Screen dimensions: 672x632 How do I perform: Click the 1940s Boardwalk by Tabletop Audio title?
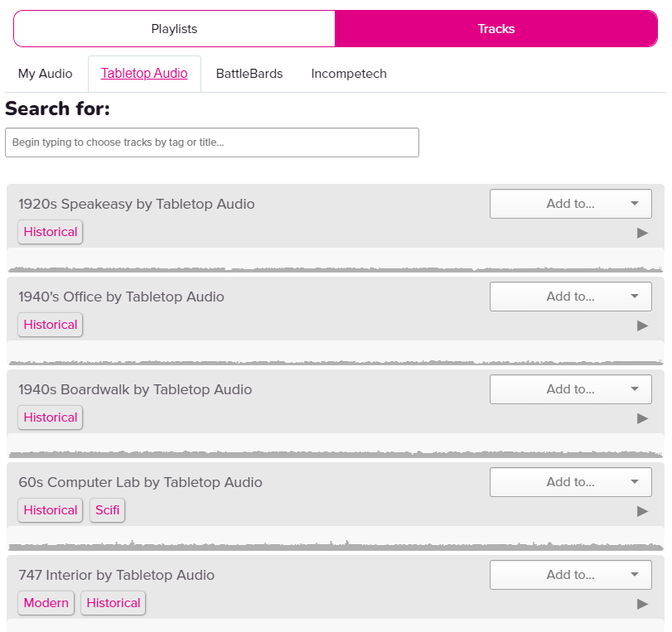[x=135, y=389]
